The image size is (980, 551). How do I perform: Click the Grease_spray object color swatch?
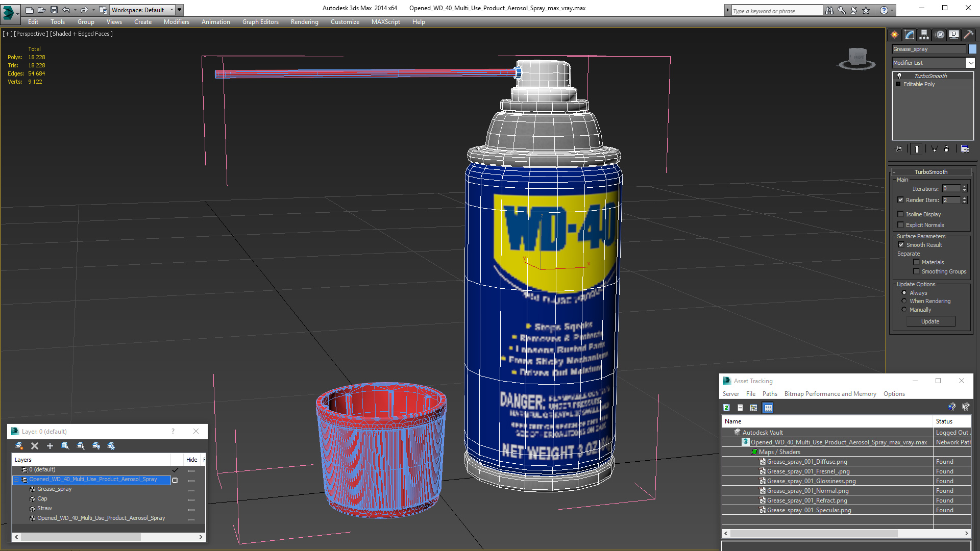[x=972, y=49]
